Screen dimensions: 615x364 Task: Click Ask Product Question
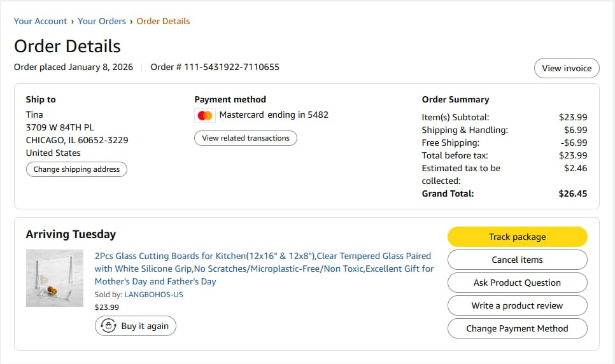[x=517, y=283]
